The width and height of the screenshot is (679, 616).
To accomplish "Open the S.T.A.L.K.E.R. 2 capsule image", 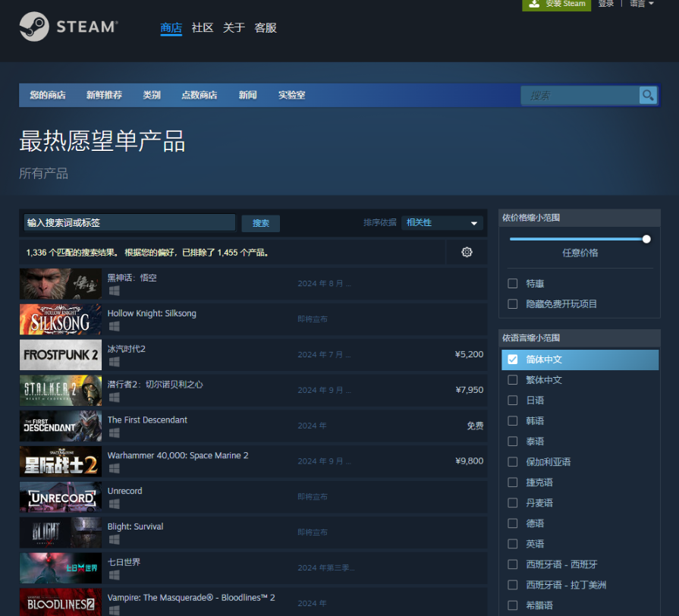I will point(61,390).
